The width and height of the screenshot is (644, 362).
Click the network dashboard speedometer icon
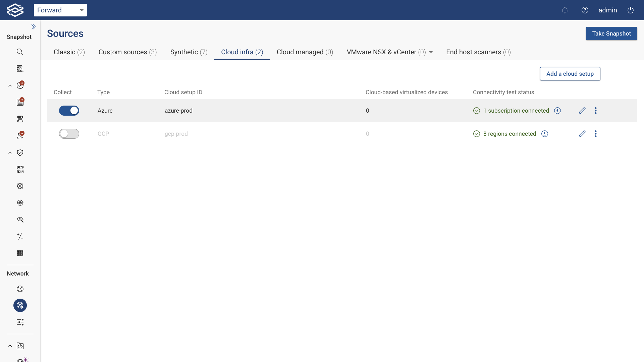tap(20, 289)
